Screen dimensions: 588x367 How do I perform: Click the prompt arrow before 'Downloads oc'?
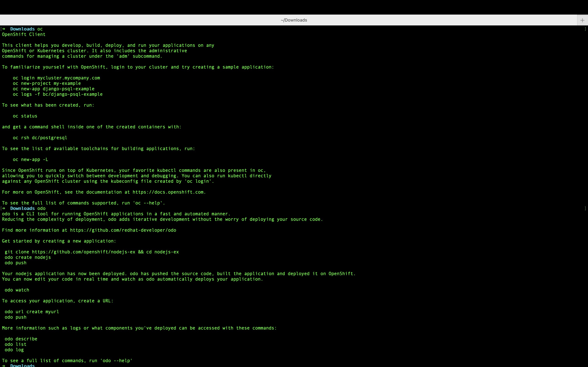[x=3, y=29]
